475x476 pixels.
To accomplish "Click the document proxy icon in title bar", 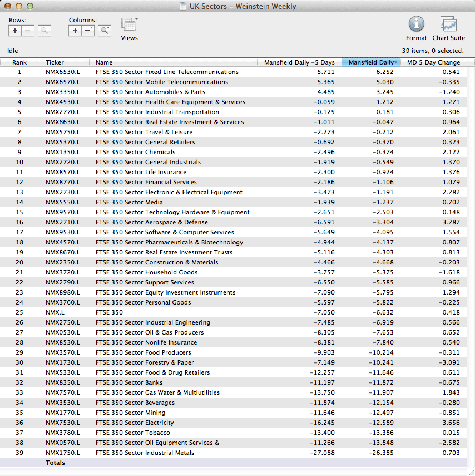I will [x=183, y=7].
